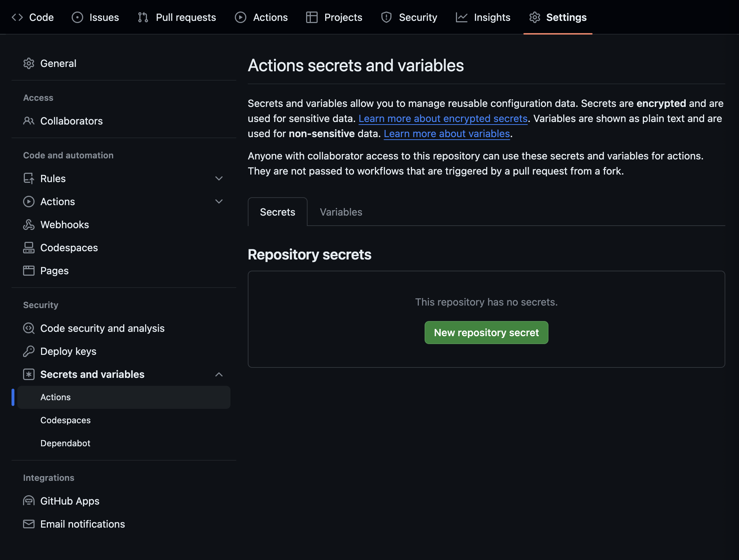Click the Settings gear icon
Image resolution: width=739 pixels, height=560 pixels.
(x=535, y=17)
